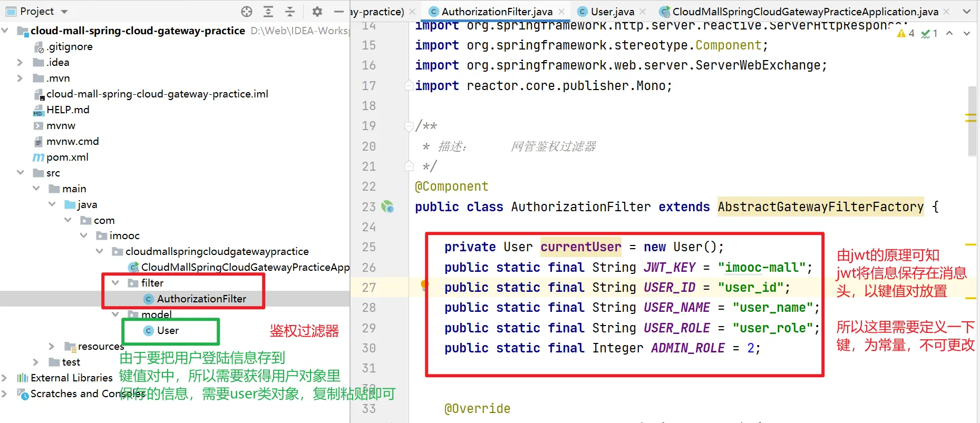Go to previous highlighted problem arrow
Image resolution: width=980 pixels, height=423 pixels.
click(x=949, y=33)
